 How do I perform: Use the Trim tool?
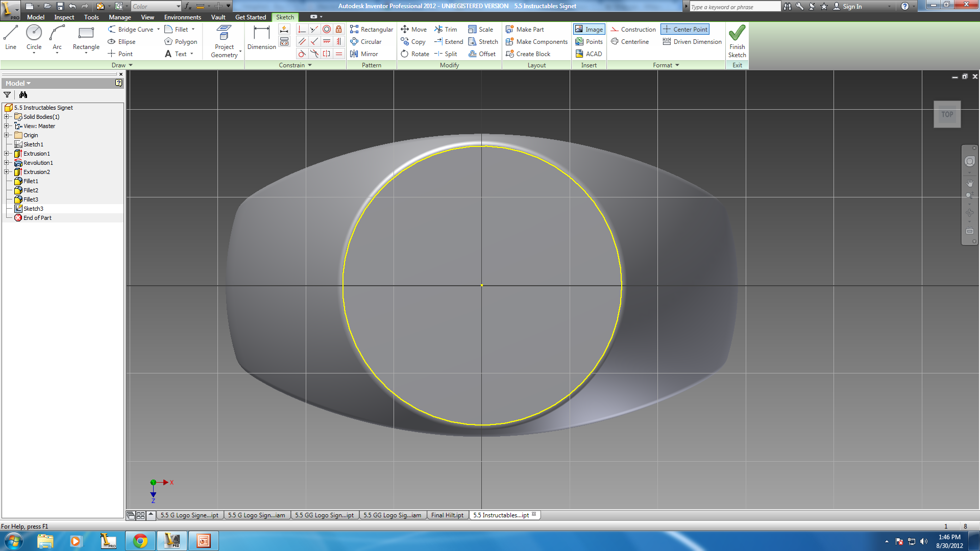tap(446, 30)
